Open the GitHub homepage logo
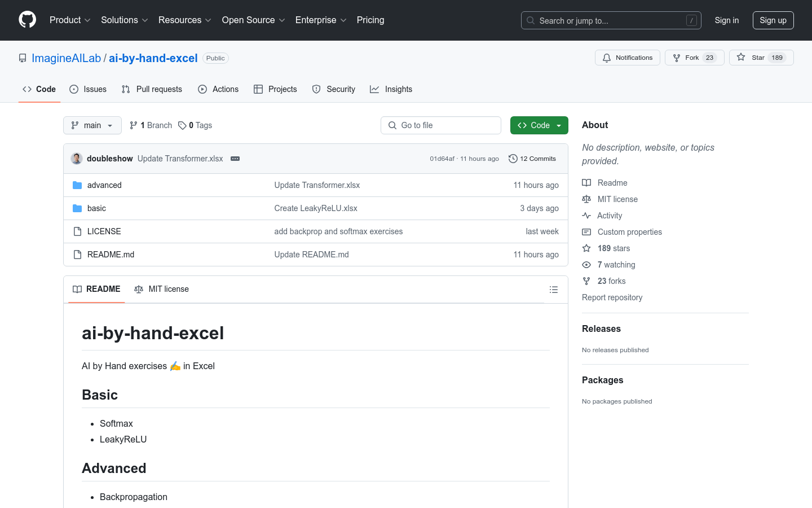This screenshot has width=812, height=508. coord(27,20)
